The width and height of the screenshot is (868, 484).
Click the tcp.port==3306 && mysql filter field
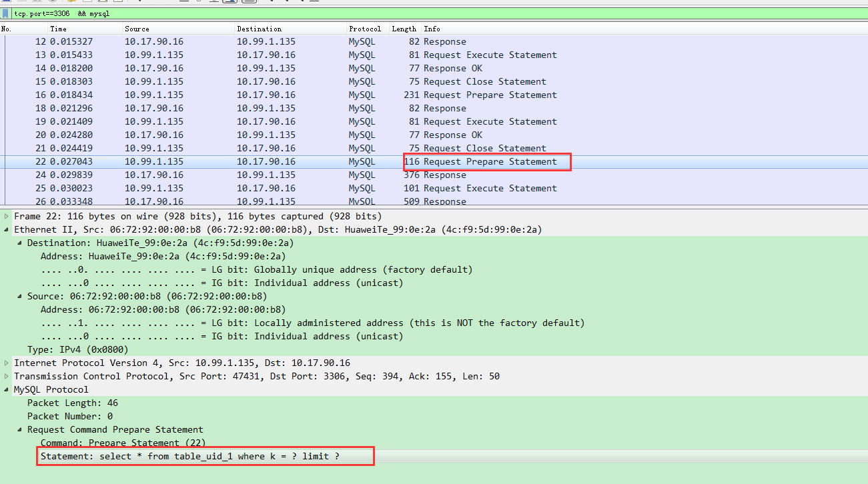tap(440, 13)
